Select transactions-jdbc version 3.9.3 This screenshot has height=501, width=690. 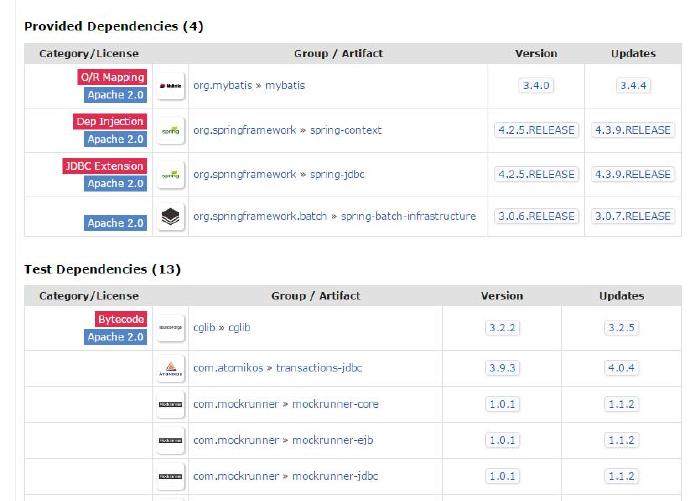coord(502,368)
